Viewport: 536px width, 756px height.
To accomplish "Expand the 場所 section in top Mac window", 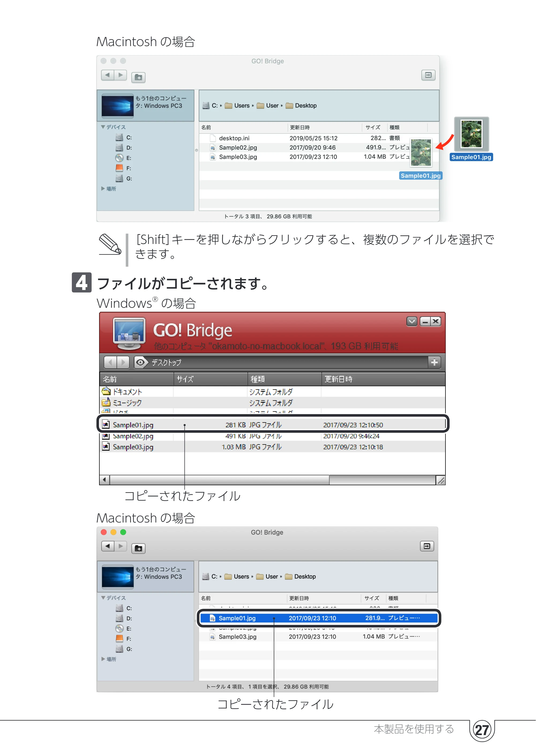I will click(x=103, y=188).
